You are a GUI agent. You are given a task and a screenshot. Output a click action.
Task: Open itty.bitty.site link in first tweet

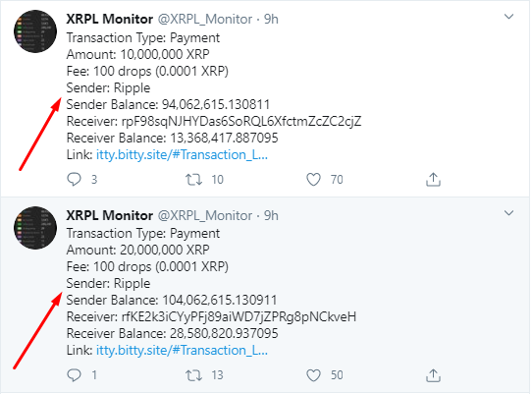pyautogui.click(x=182, y=155)
